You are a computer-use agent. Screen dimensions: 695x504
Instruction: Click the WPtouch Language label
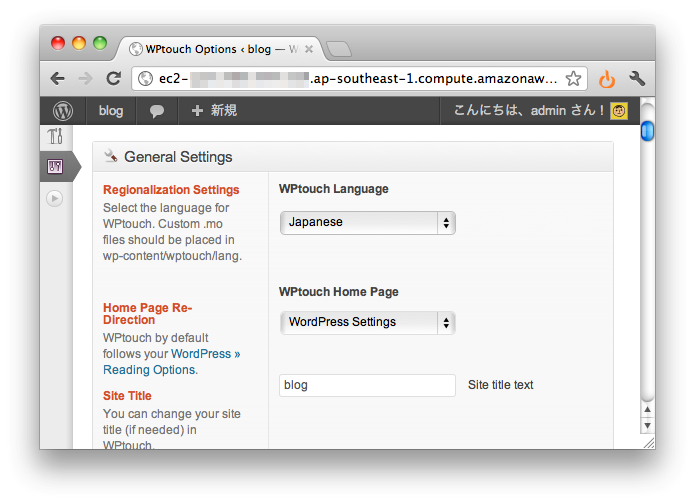(334, 189)
